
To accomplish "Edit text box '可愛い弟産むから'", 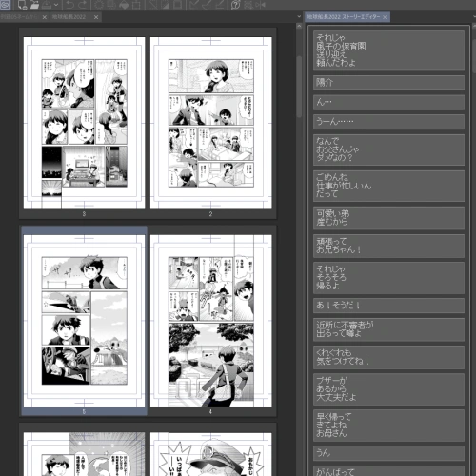I will (388, 218).
